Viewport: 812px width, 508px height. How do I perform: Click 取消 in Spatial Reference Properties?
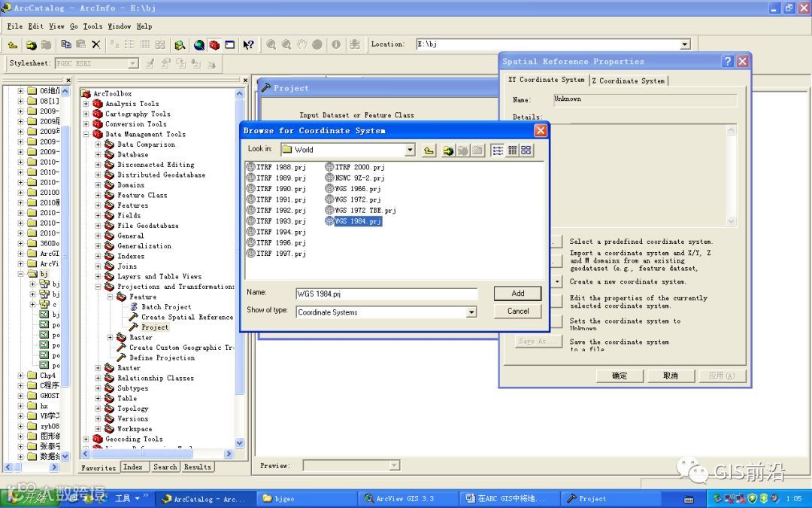(671, 376)
